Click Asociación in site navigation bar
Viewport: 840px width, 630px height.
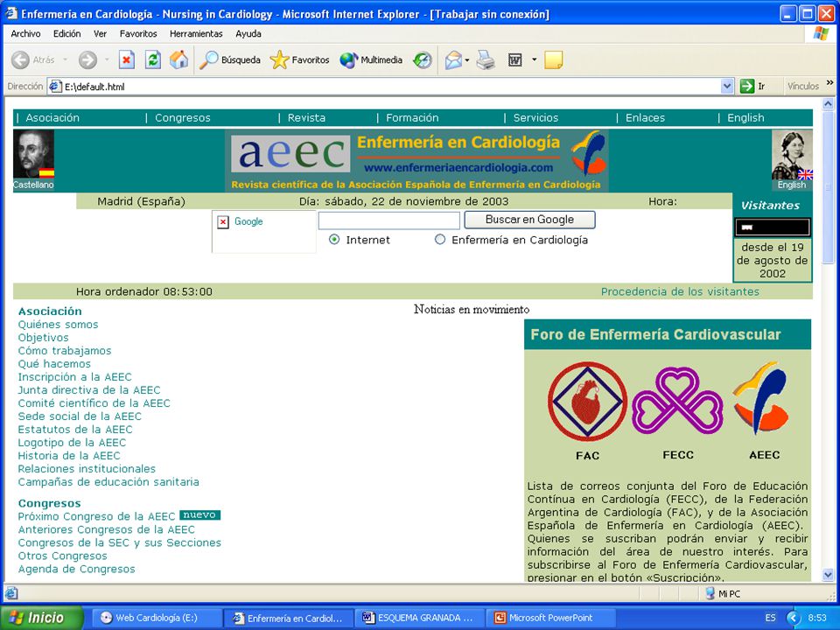coord(52,118)
